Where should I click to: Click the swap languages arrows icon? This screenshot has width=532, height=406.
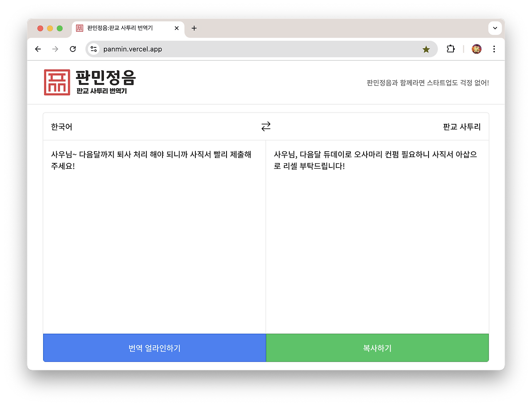pyautogui.click(x=266, y=126)
